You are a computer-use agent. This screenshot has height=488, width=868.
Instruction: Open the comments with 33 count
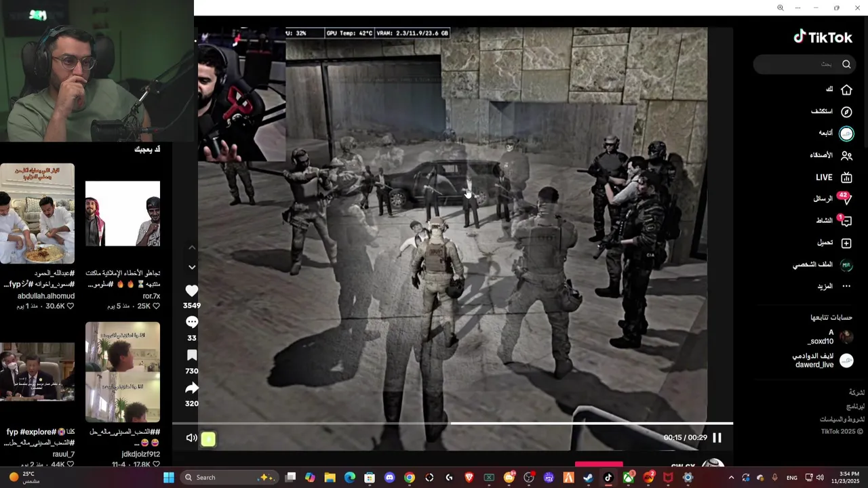(192, 323)
